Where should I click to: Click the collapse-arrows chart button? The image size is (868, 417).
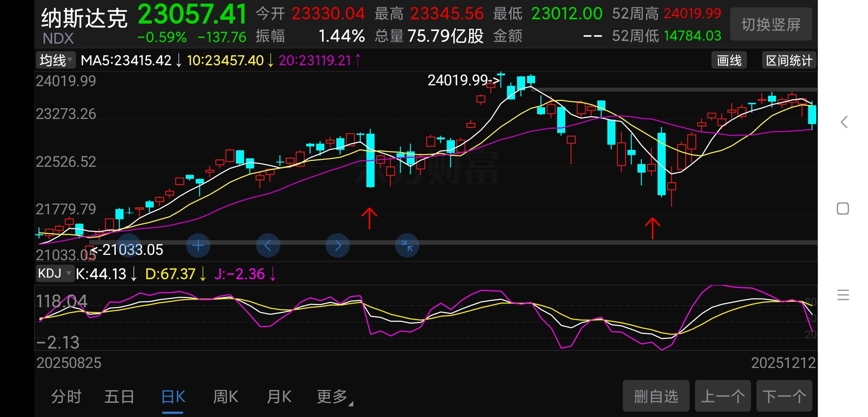[407, 246]
